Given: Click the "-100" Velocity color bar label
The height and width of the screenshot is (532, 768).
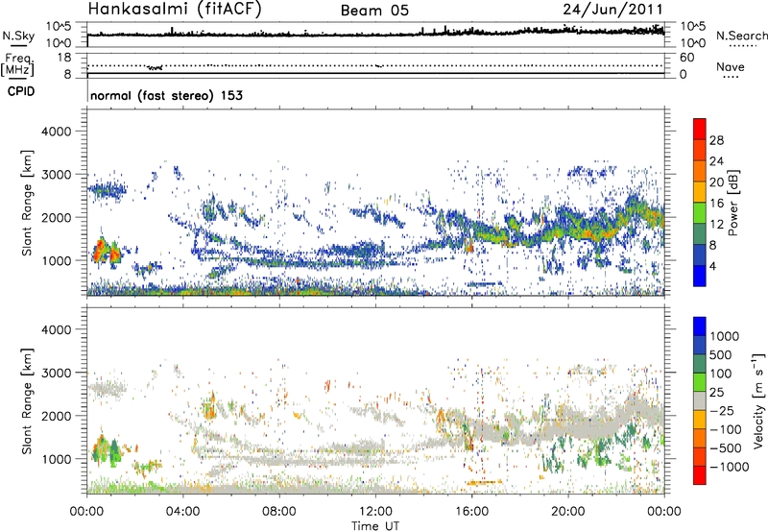Looking at the screenshot, I should coord(725,429).
